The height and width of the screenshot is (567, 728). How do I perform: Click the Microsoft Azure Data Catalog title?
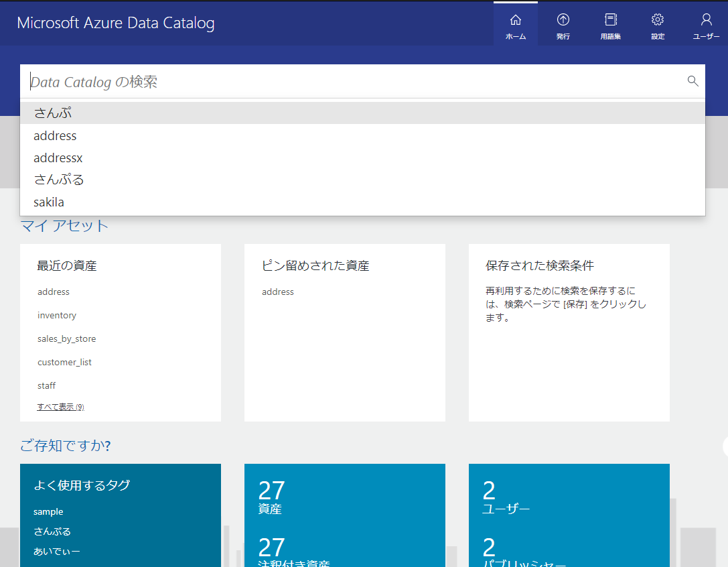click(x=116, y=23)
